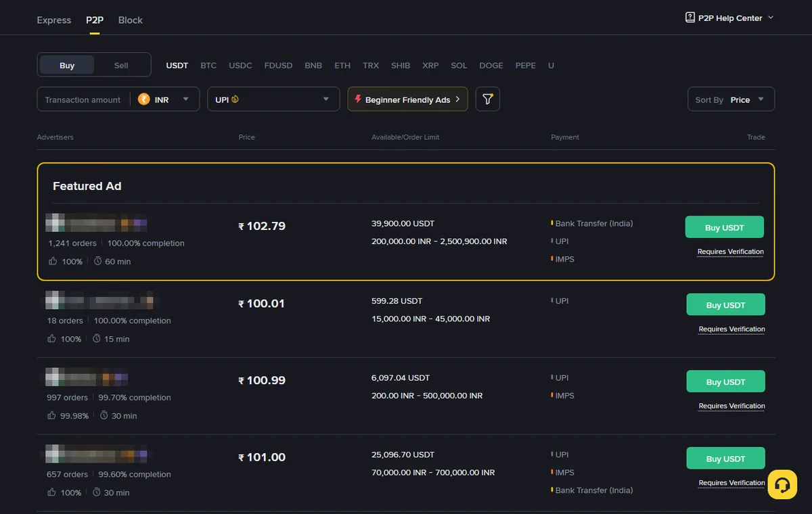This screenshot has width=812, height=514.
Task: Select DOGE crypto tab
Action: pos(491,66)
